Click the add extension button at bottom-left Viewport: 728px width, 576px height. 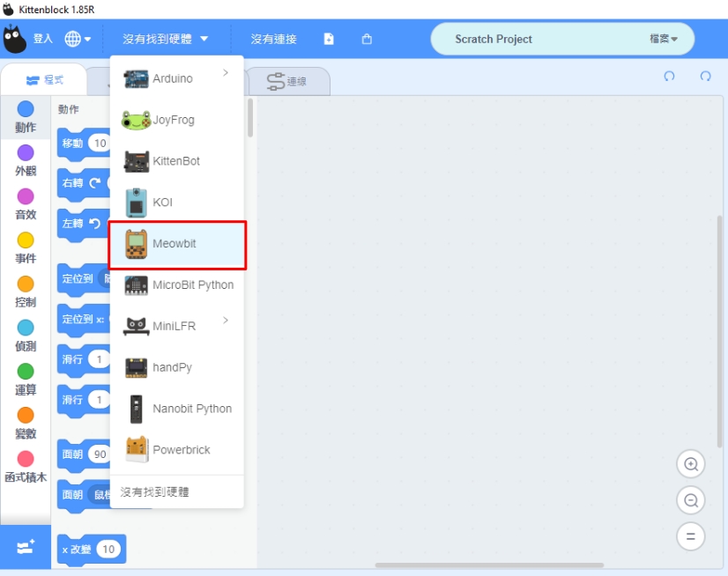25,547
